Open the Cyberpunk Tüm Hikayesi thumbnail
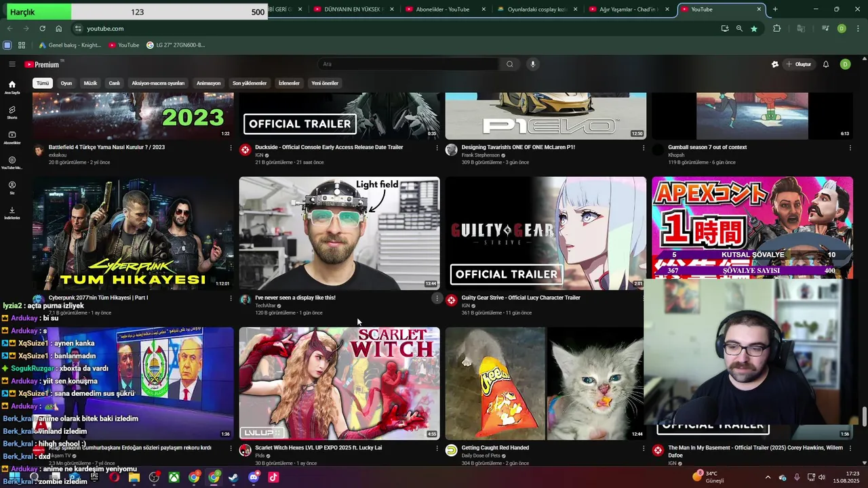868x488 pixels. pos(133,233)
